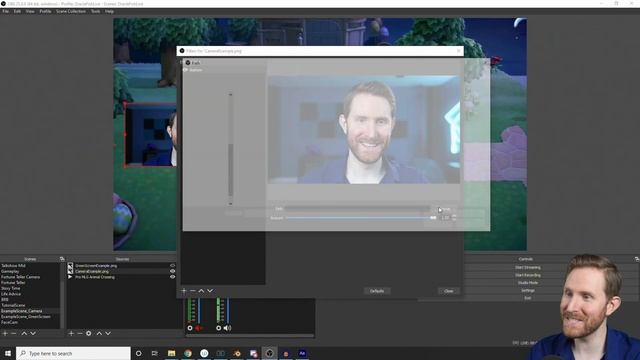Add a new scene with the Scenes plus icon
The width and height of the screenshot is (640, 360).
point(5,333)
